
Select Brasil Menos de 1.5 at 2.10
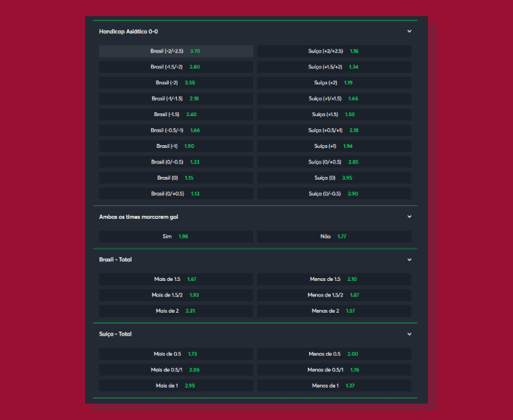334,280
